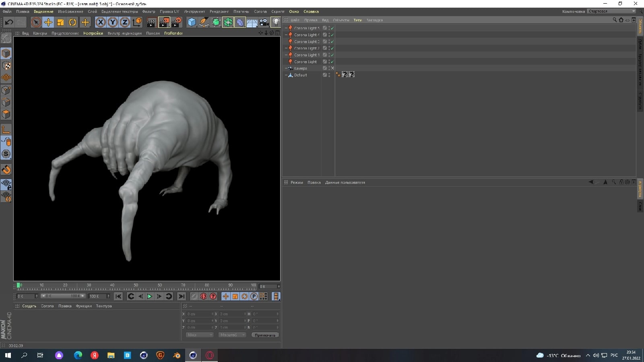This screenshot has width=644, height=362.
Task: Open the Рендеринг menu
Action: 219,12
